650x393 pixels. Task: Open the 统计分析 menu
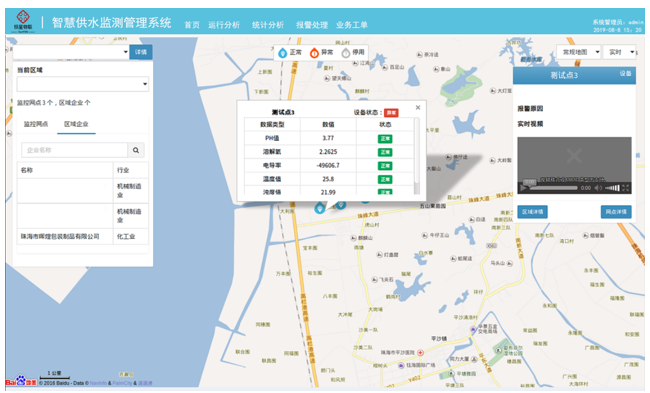(x=268, y=25)
